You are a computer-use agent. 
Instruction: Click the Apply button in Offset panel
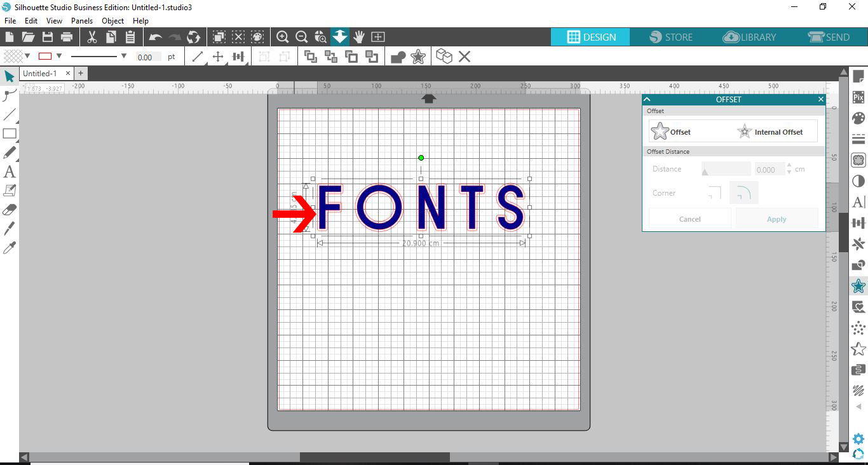776,219
